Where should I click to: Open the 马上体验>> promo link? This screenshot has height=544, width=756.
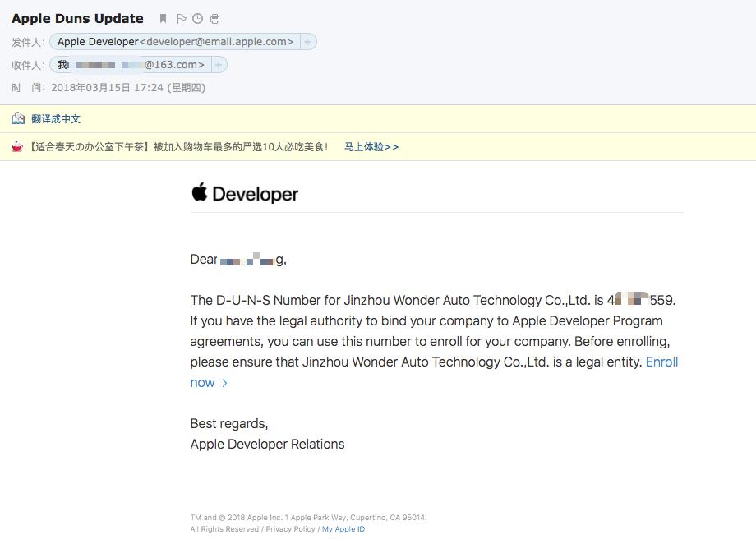pyautogui.click(x=371, y=147)
